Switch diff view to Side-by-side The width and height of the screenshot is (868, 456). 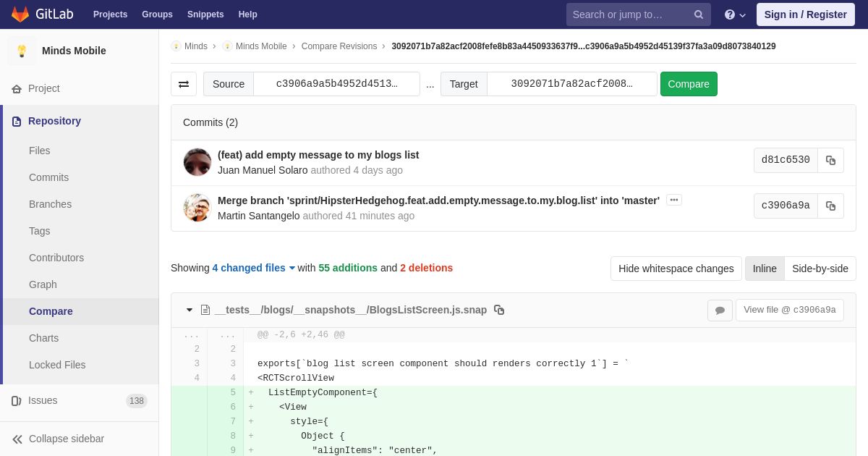click(x=820, y=269)
